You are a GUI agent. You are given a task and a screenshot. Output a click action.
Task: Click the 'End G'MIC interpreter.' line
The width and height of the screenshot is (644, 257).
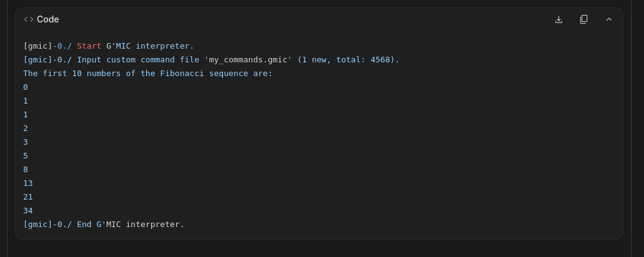[x=130, y=225]
